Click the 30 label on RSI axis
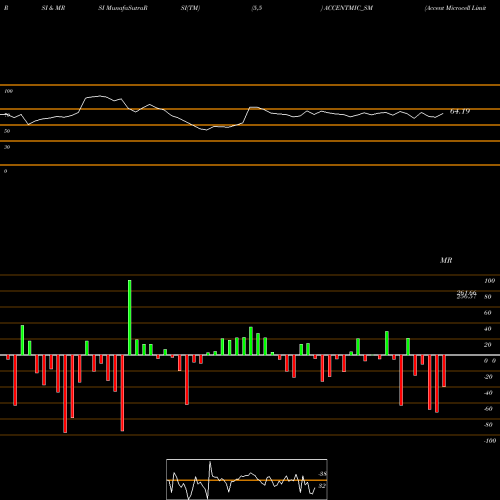This screenshot has height=500, width=500. pyautogui.click(x=7, y=147)
